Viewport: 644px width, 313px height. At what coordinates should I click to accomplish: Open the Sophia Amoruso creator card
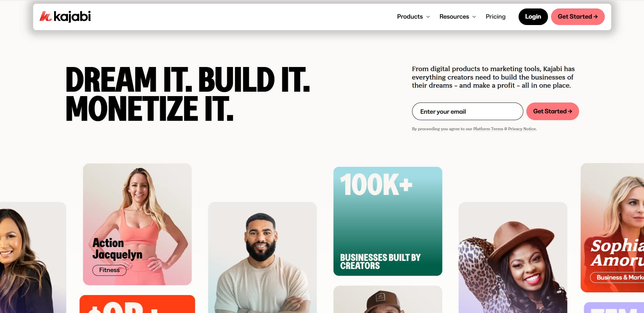click(x=612, y=227)
